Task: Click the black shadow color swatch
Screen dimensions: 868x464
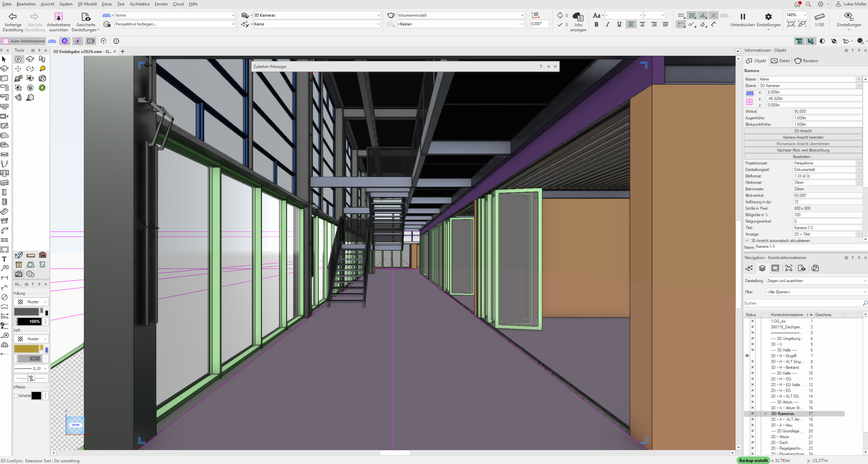Action: point(36,396)
